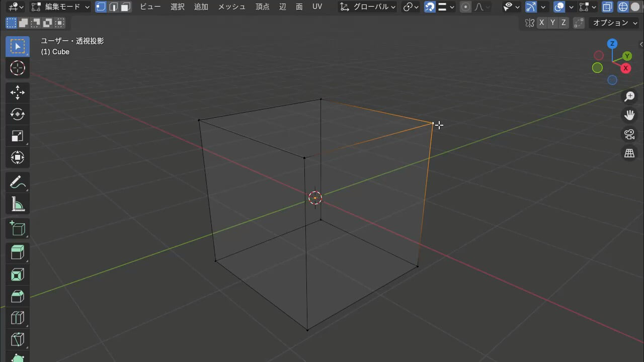Screen dimensions: 644x362
Task: Toggle camera view with the camera icon
Action: tap(629, 134)
